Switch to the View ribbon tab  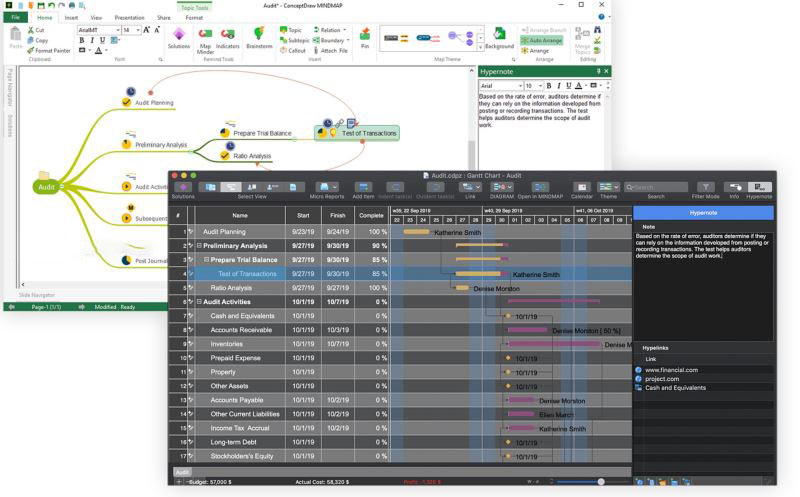[96, 17]
